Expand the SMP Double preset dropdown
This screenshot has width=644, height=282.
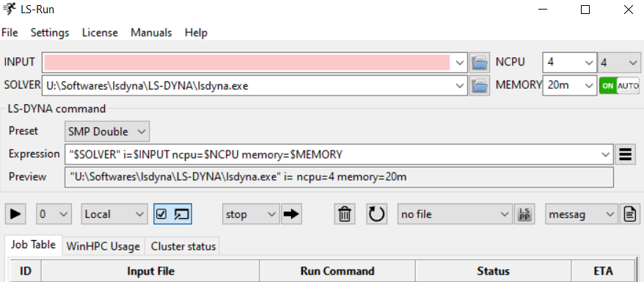[x=107, y=131]
